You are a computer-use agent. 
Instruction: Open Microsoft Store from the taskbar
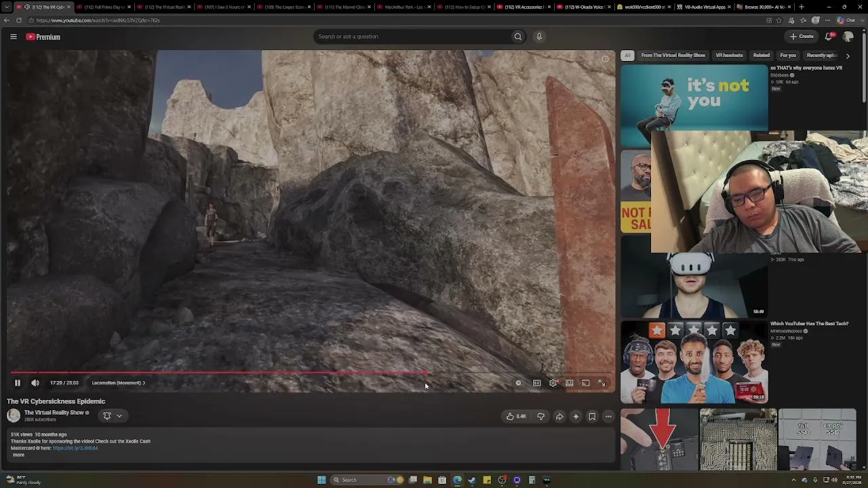pyautogui.click(x=442, y=480)
